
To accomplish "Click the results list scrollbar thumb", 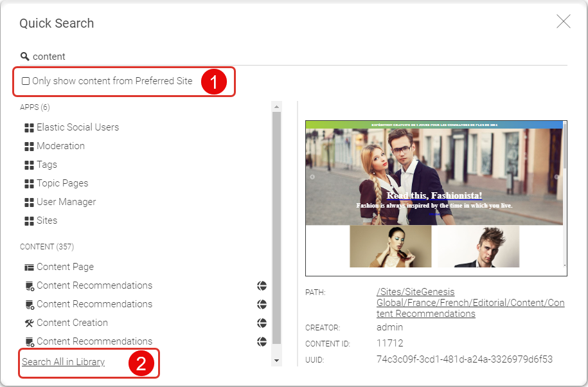I will (277, 225).
